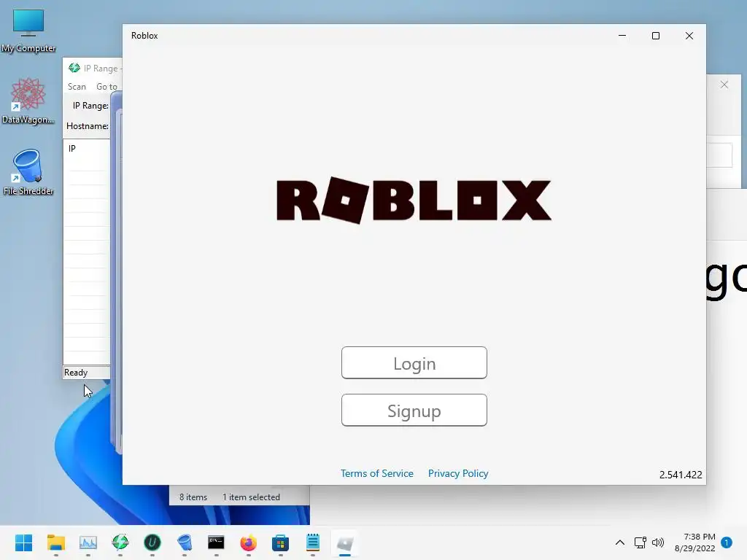This screenshot has height=560, width=747.
Task: Open the Privacy Policy link
Action: coord(458,473)
